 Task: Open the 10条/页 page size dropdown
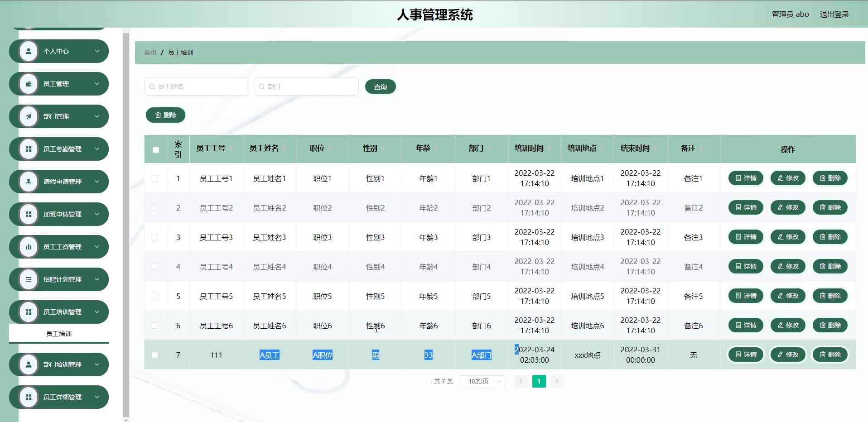tap(482, 381)
